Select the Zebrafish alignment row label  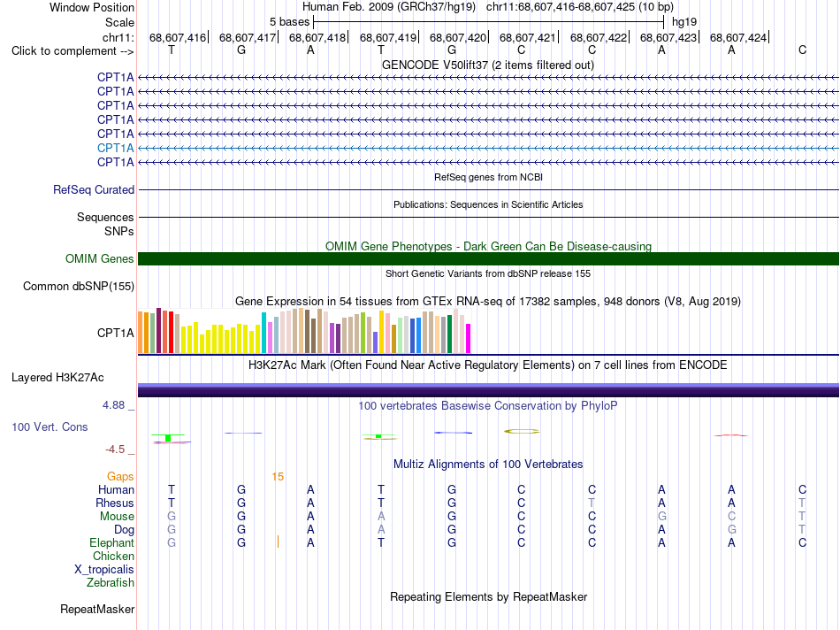[x=111, y=583]
